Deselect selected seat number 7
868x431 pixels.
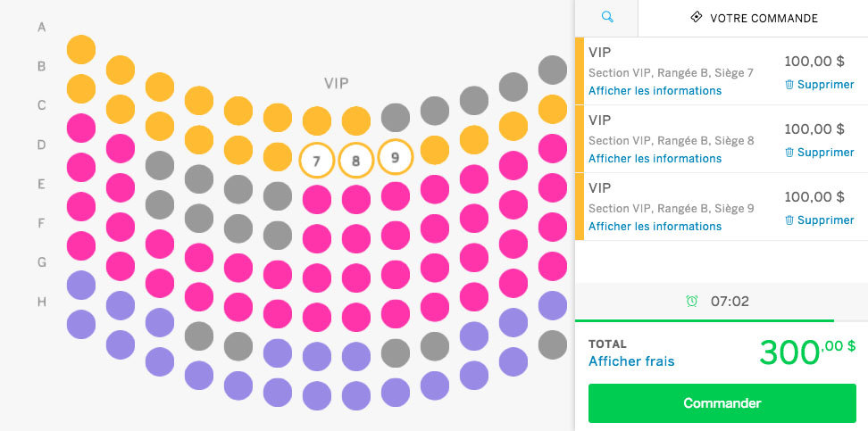[317, 162]
